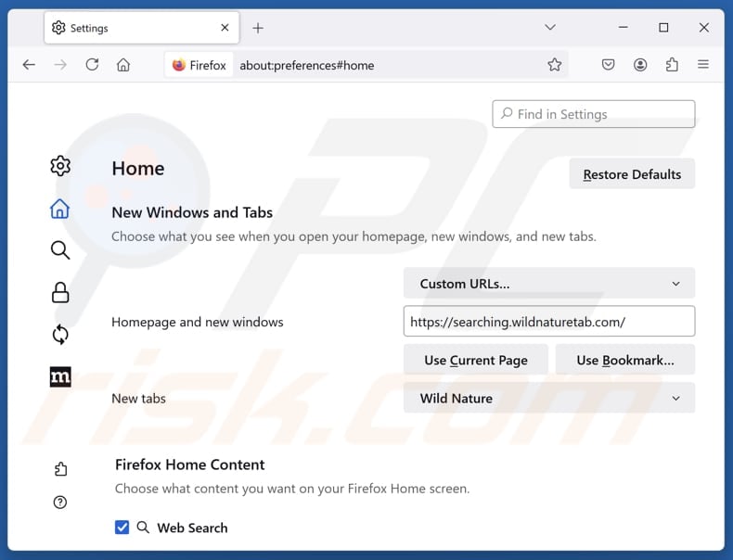The height and width of the screenshot is (560, 733).
Task: Bookmark this page with the star
Action: [x=555, y=65]
